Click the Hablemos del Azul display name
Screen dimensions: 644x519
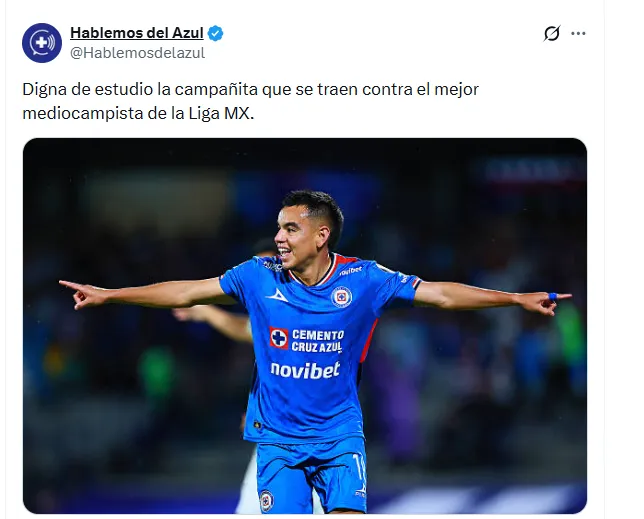tap(137, 33)
